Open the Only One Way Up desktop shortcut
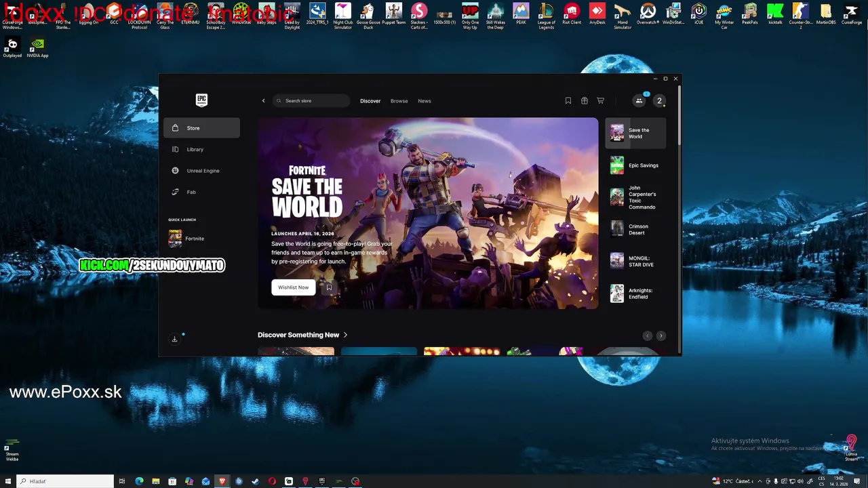868x488 pixels. [x=470, y=16]
